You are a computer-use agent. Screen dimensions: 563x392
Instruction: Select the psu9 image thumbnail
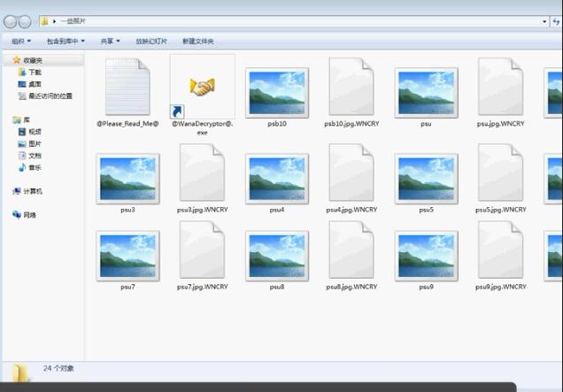426,256
